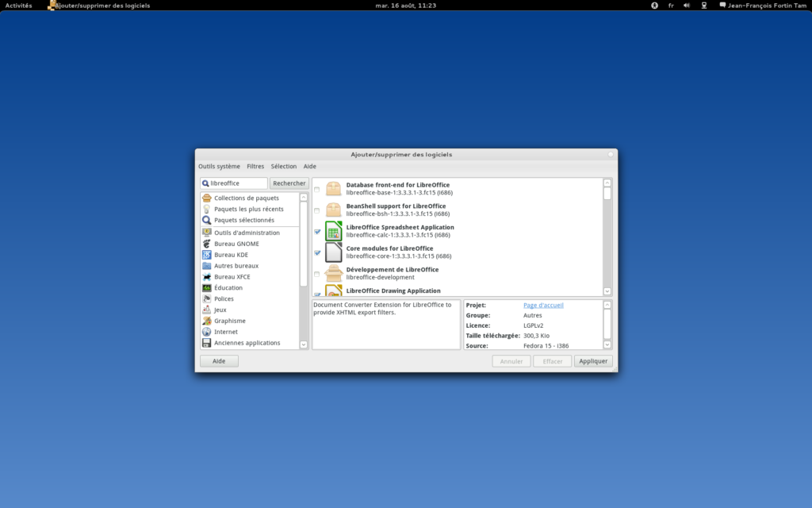Choose the Graphisme palette icon

point(207,321)
